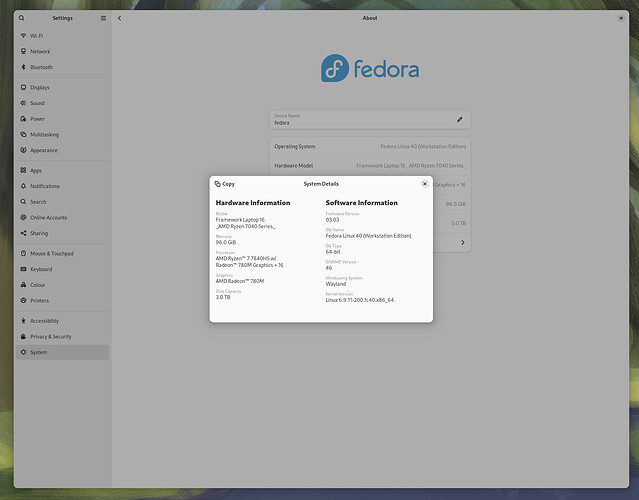Viewport: 639px width, 500px height.
Task: Click the Online Accounts icon
Action: point(23,218)
